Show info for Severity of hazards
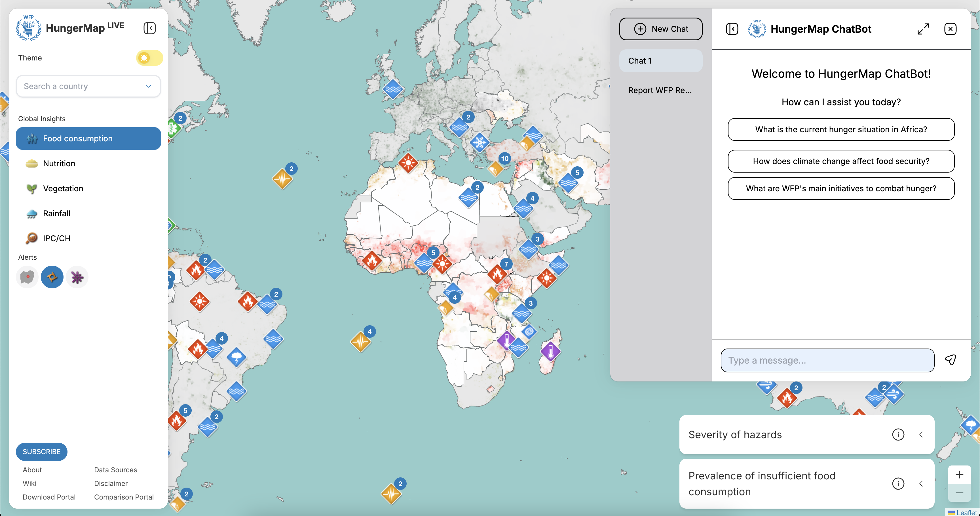The height and width of the screenshot is (516, 980). point(898,435)
